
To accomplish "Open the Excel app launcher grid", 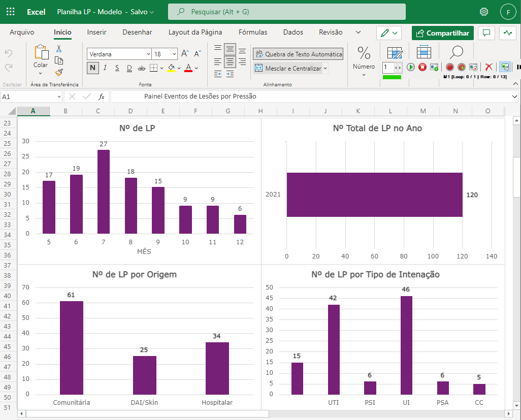I will 10,12.
